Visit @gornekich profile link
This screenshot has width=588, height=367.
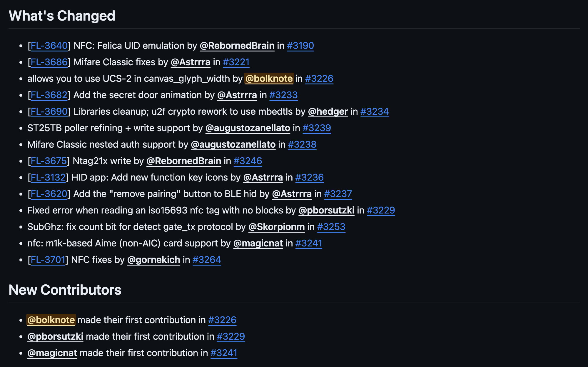tap(153, 260)
